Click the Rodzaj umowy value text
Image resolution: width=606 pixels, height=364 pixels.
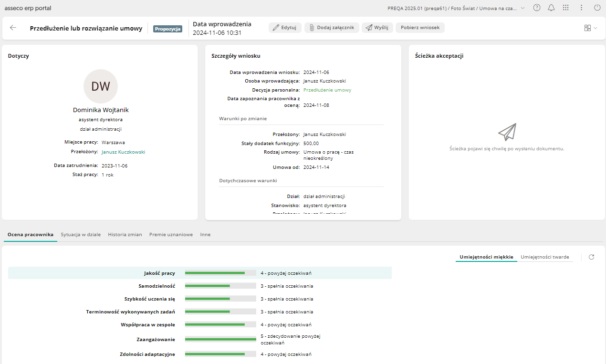click(328, 155)
